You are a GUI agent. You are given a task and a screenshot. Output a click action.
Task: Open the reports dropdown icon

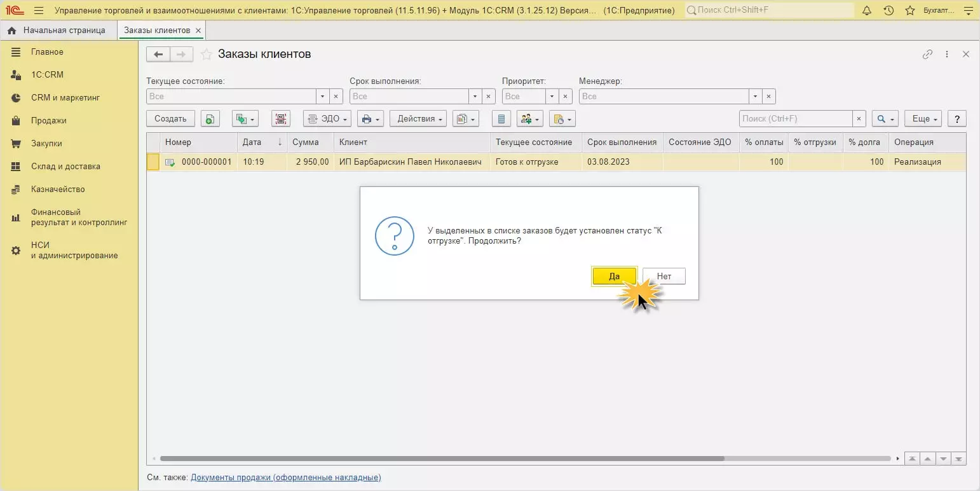point(466,119)
